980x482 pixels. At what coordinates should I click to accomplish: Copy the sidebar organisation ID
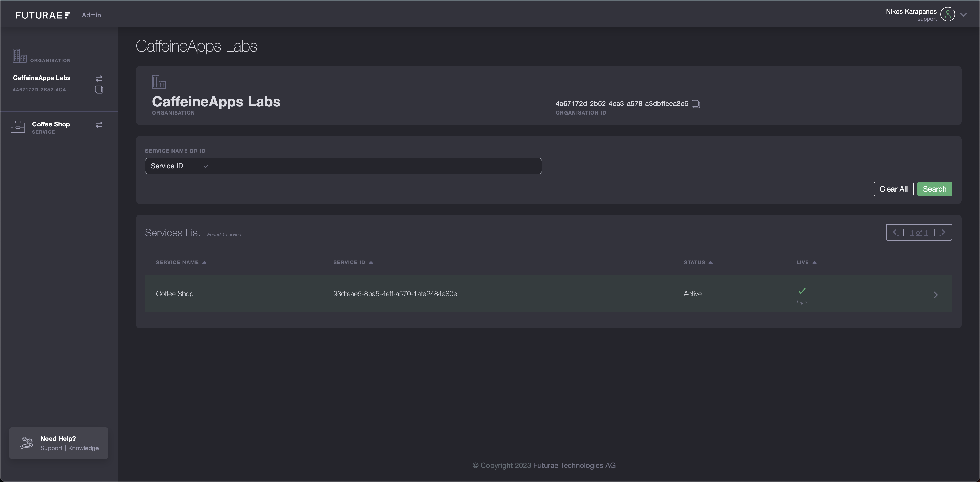click(99, 90)
